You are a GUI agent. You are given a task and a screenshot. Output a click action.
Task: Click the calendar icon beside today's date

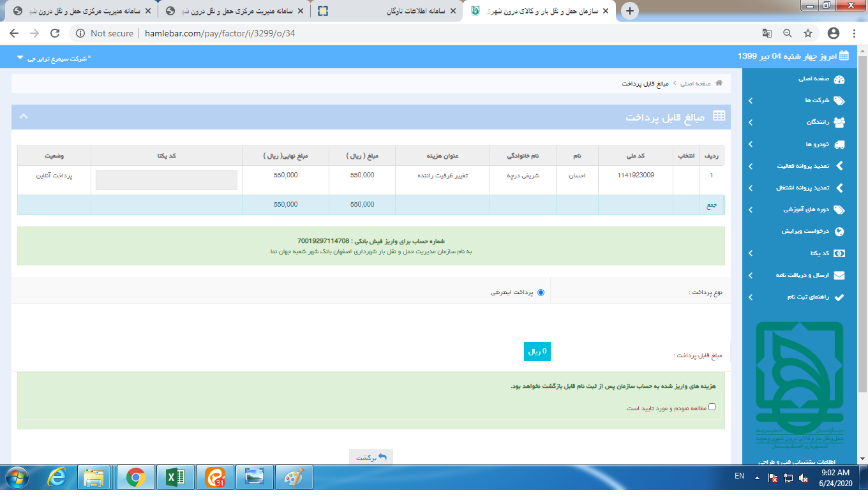coord(844,56)
